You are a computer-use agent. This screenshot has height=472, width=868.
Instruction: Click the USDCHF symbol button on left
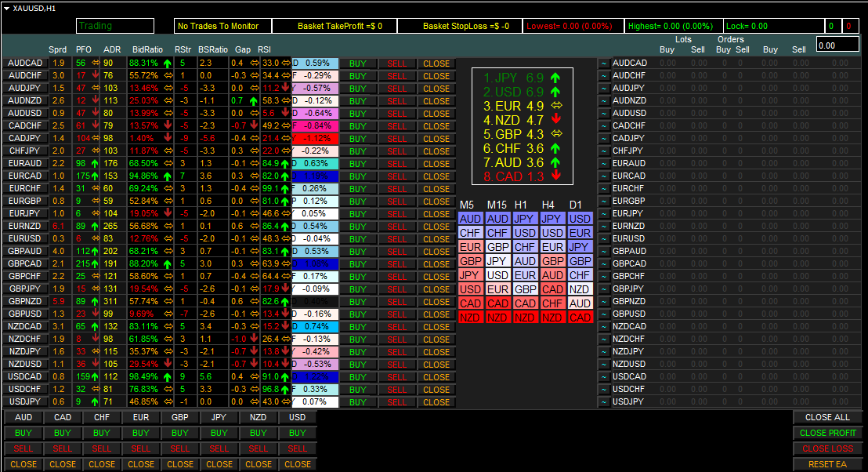pyautogui.click(x=25, y=389)
